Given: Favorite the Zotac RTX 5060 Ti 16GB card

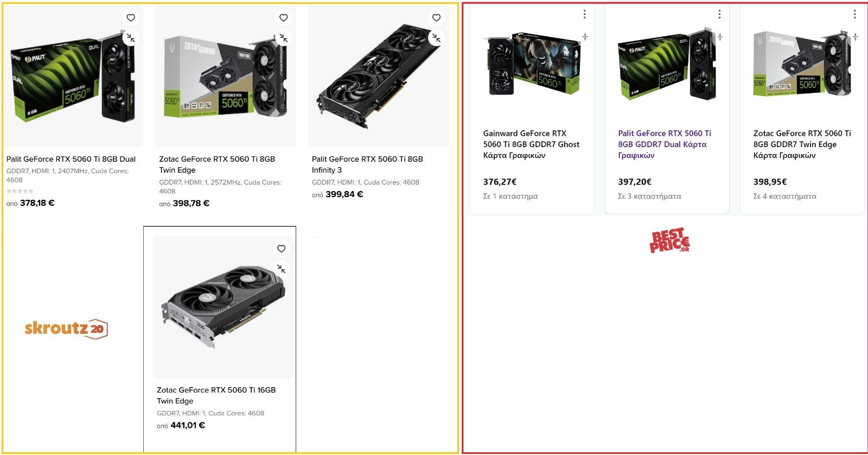Looking at the screenshot, I should 281,249.
